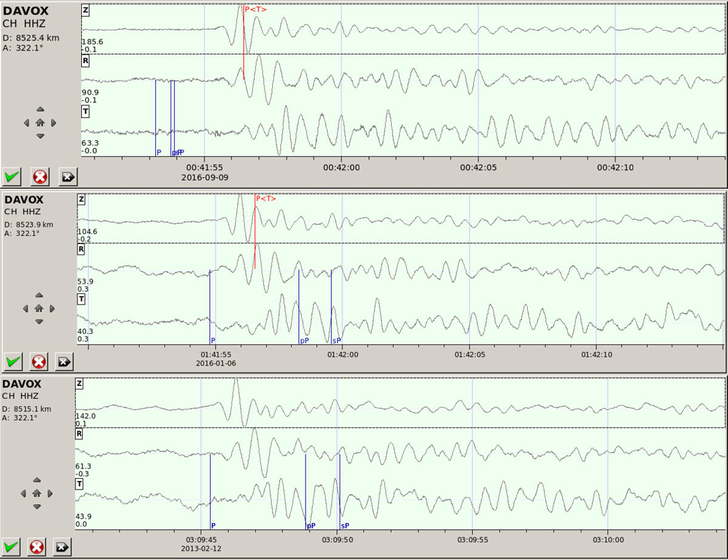Click home icon in the 8515.1 km panel
The image size is (728, 560).
[x=36, y=493]
